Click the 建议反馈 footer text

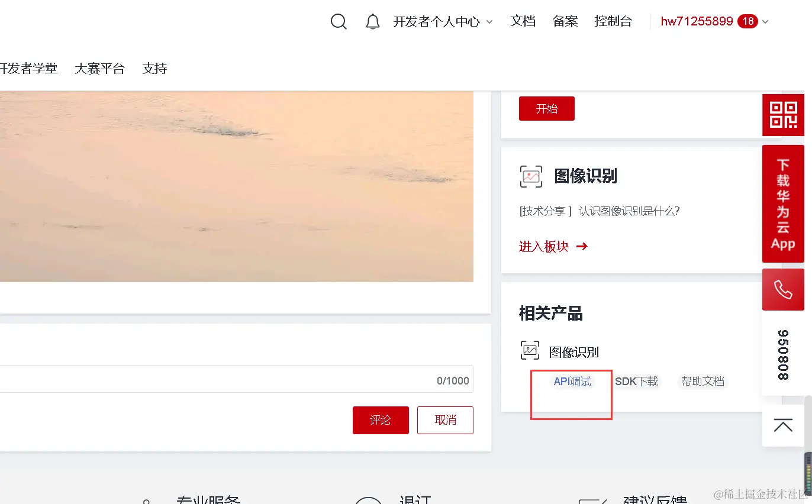point(655,500)
